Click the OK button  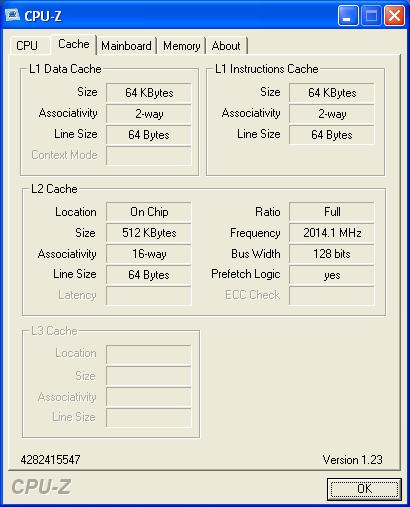point(364,489)
